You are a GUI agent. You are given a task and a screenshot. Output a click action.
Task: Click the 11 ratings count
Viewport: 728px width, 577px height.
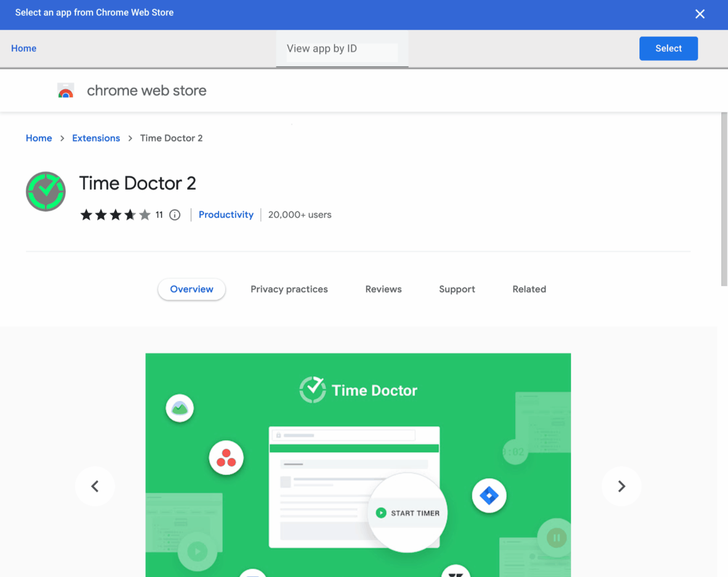(x=159, y=215)
